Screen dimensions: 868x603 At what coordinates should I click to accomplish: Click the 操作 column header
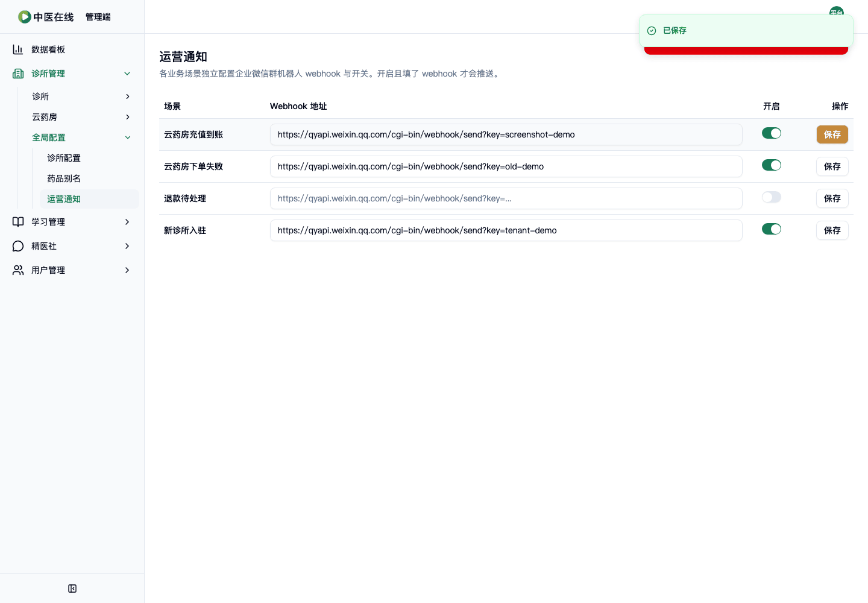840,106
